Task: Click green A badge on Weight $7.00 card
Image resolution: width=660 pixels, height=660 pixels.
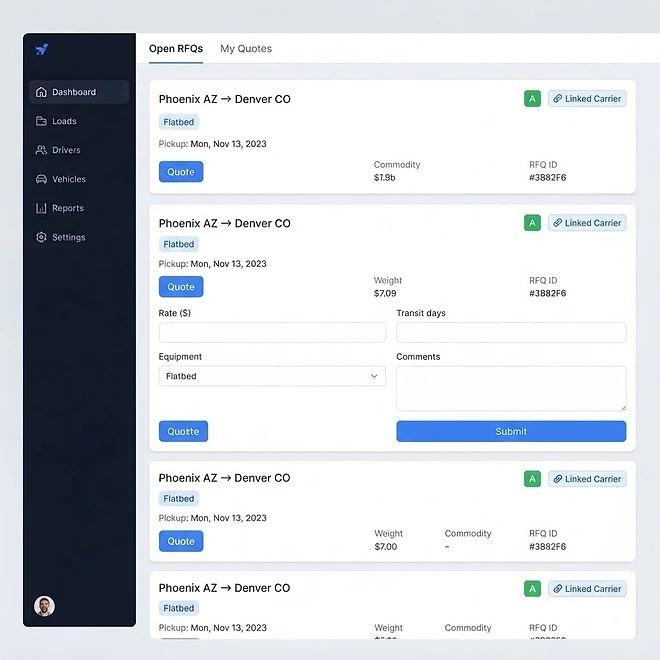Action: [x=532, y=479]
